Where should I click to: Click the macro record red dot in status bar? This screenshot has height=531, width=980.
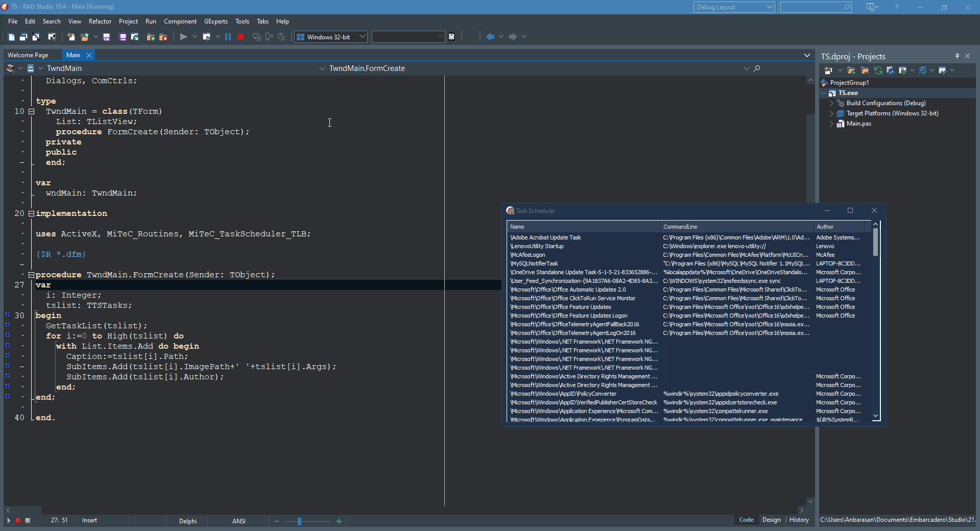pyautogui.click(x=18, y=521)
